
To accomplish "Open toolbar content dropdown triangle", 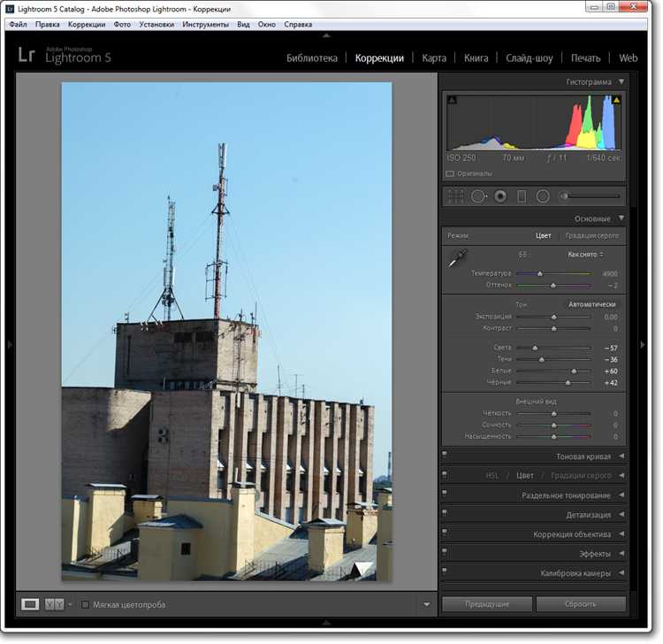I will click(x=427, y=605).
